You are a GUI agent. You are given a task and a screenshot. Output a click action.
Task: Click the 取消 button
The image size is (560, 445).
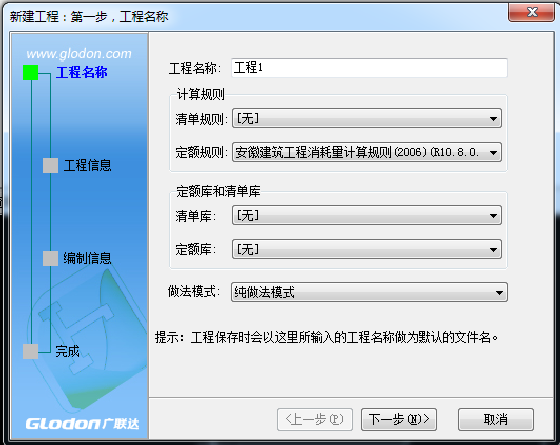click(x=496, y=419)
